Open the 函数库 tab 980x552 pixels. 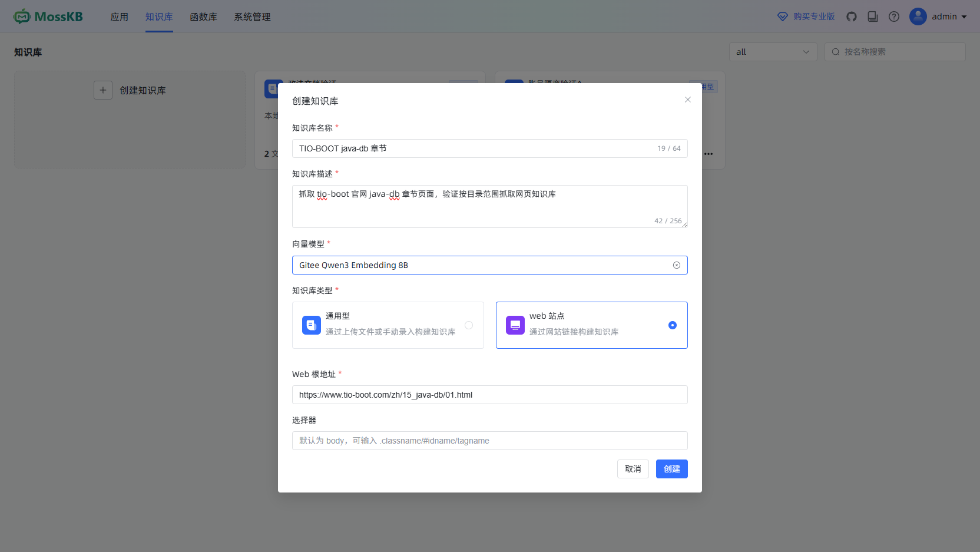(204, 16)
